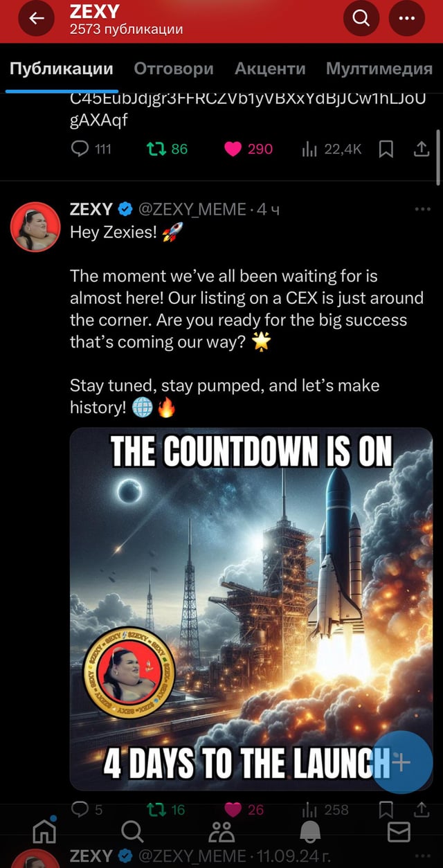Switch to the Акценти tab
443x868 pixels.
(270, 69)
